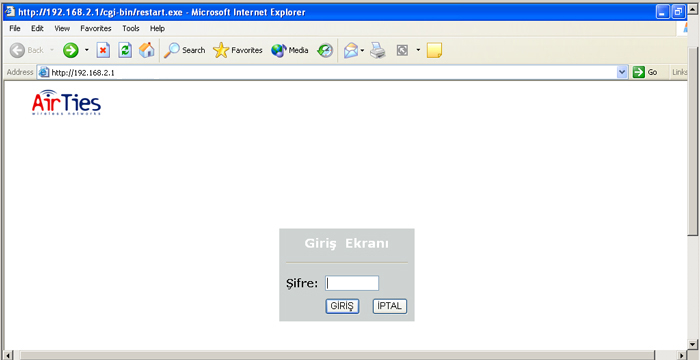Image resolution: width=700 pixels, height=360 pixels.
Task: Click the Mail envelope icon
Action: click(351, 50)
